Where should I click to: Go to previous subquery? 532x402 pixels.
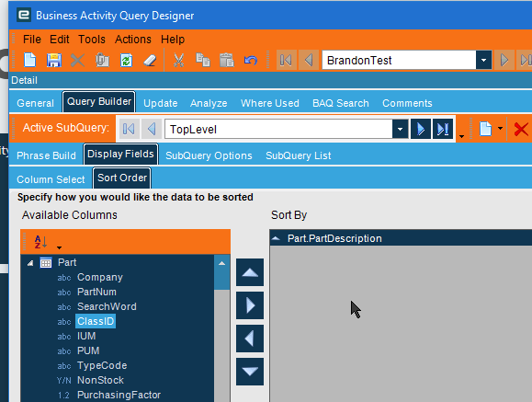[152, 129]
